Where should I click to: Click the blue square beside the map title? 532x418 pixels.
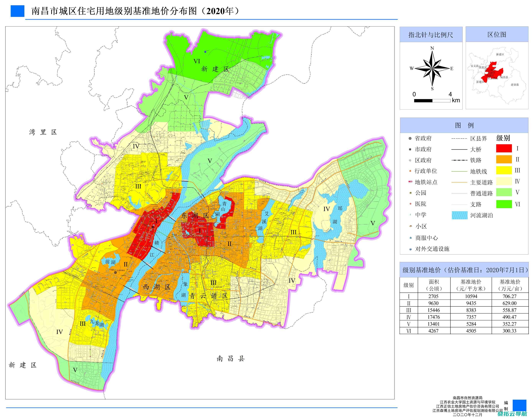pyautogui.click(x=17, y=11)
